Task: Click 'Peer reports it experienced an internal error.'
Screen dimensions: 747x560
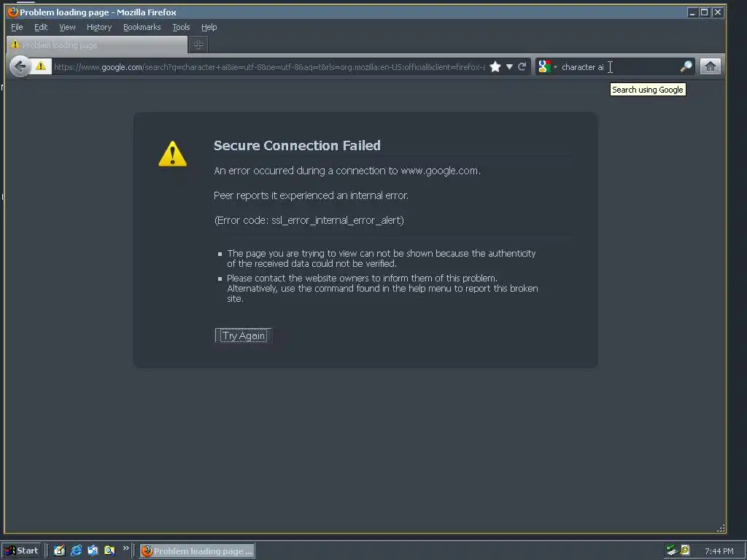Action: pyautogui.click(x=311, y=195)
